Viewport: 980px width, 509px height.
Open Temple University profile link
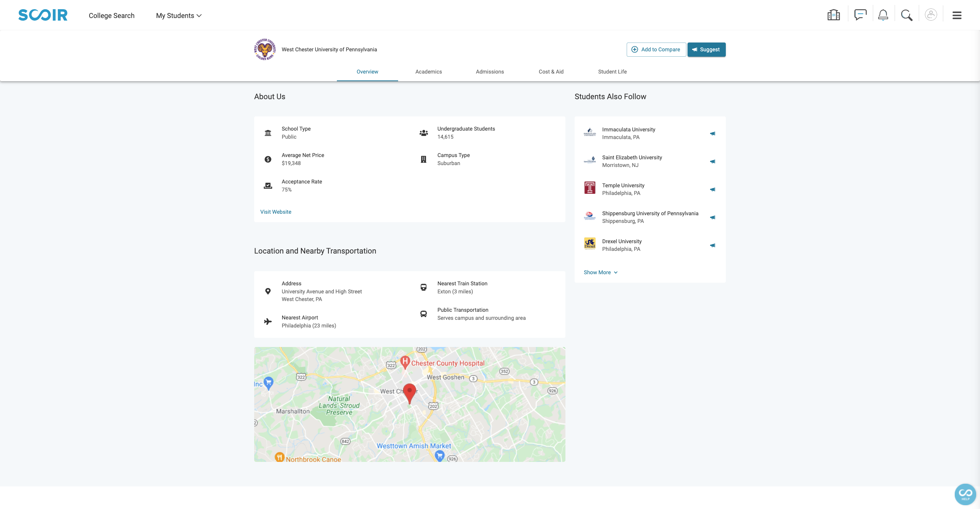point(623,185)
